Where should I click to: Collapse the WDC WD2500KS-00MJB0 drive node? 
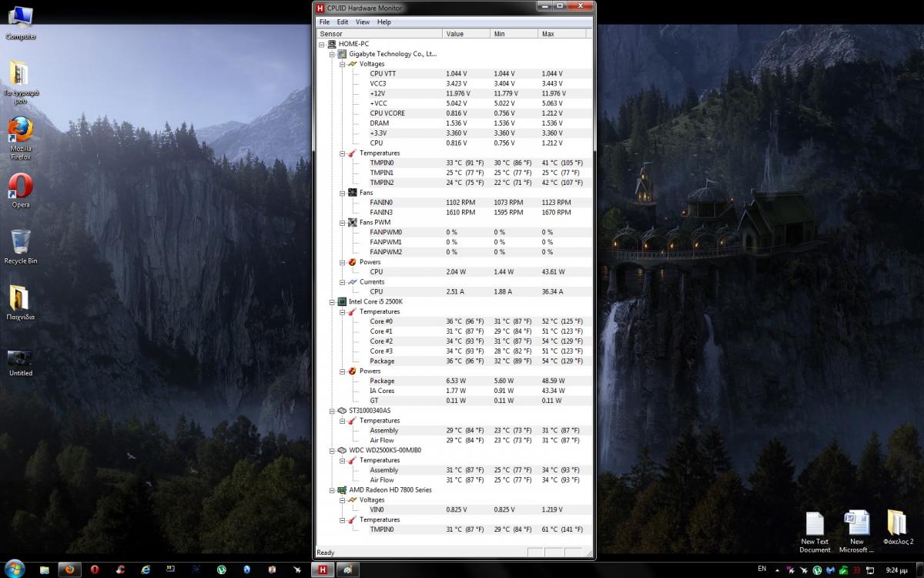pyautogui.click(x=333, y=450)
